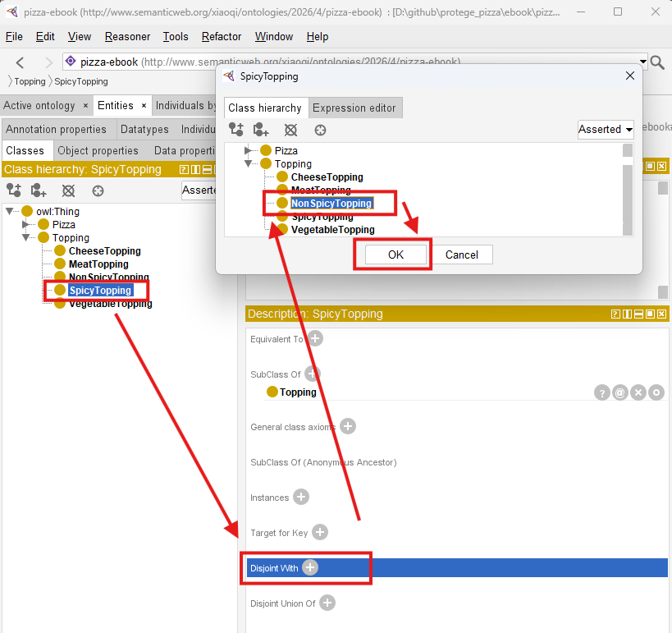
Task: Select NonSpicyTopping in dialog tree
Action: pyautogui.click(x=331, y=204)
